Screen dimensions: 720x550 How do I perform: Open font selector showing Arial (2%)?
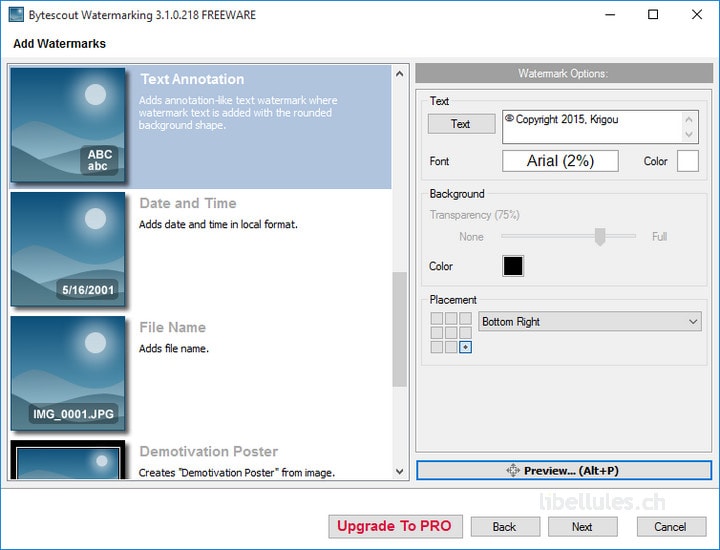(560, 161)
